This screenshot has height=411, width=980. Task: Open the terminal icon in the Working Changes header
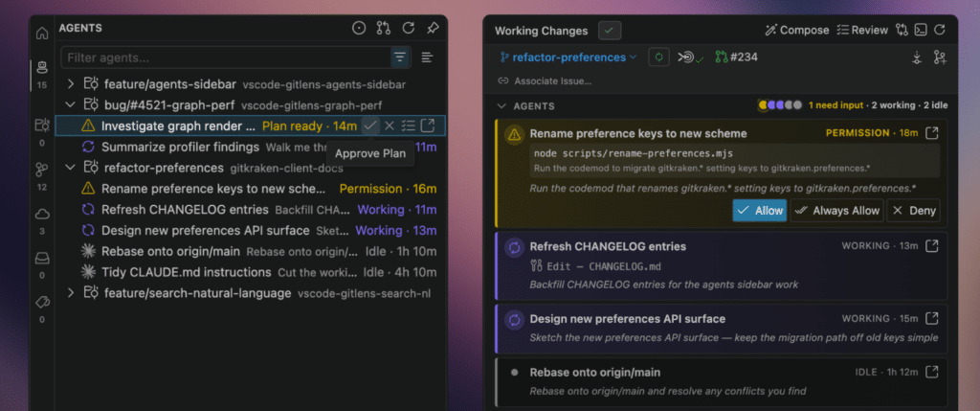point(920,30)
